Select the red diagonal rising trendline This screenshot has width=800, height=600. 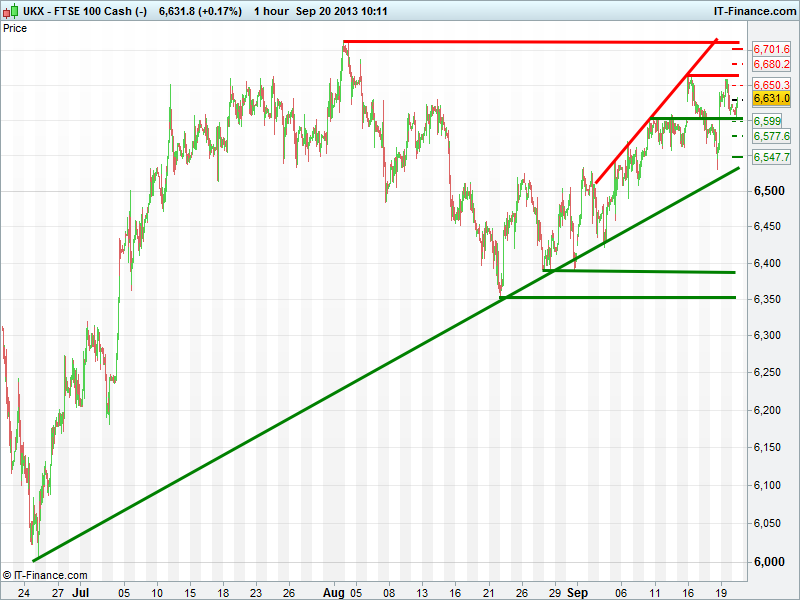656,111
